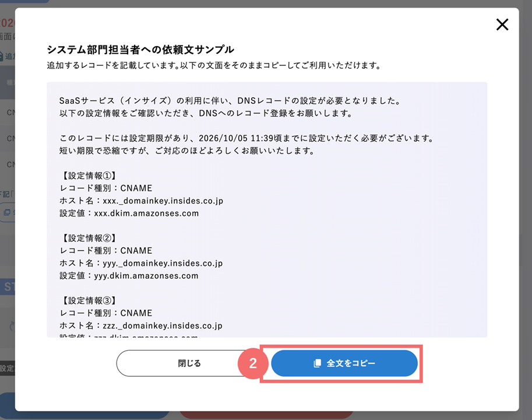Screen dimensions: 532x420
Task: Click the line starting 以下の設定情報をご確認いただき
Action: tap(206, 113)
